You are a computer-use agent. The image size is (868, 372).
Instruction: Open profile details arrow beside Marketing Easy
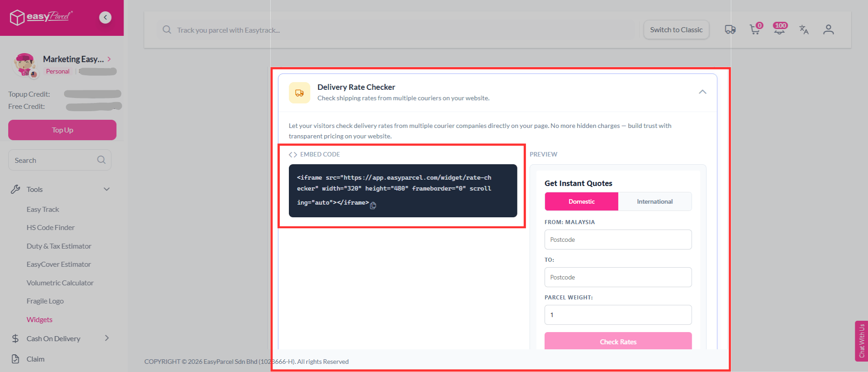pos(109,59)
